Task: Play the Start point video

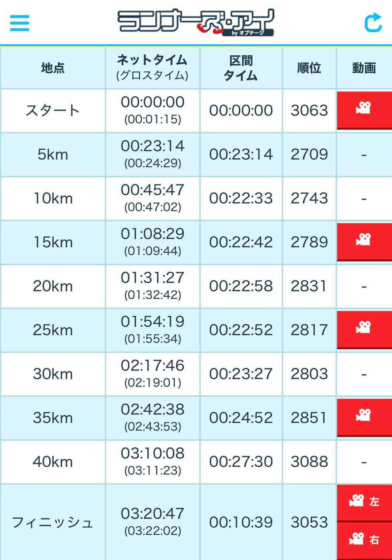Action: 364,110
